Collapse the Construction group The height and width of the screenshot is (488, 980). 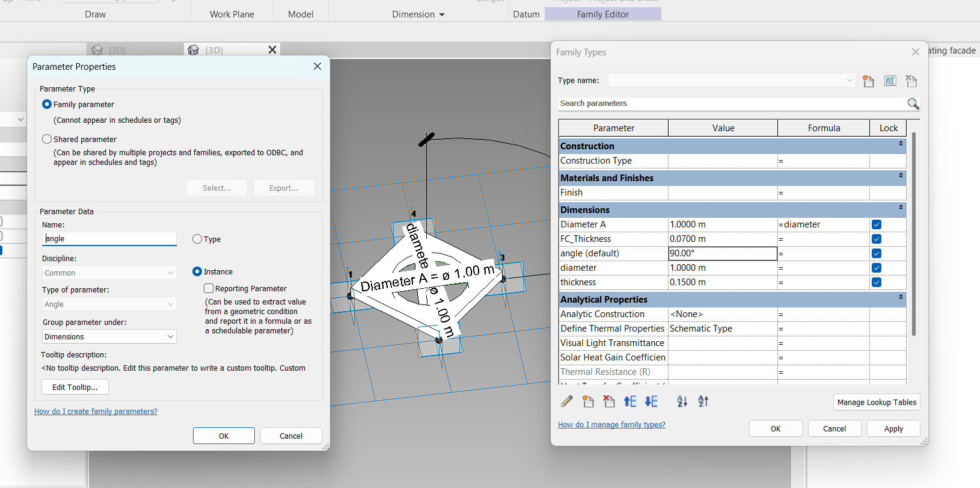tap(900, 144)
